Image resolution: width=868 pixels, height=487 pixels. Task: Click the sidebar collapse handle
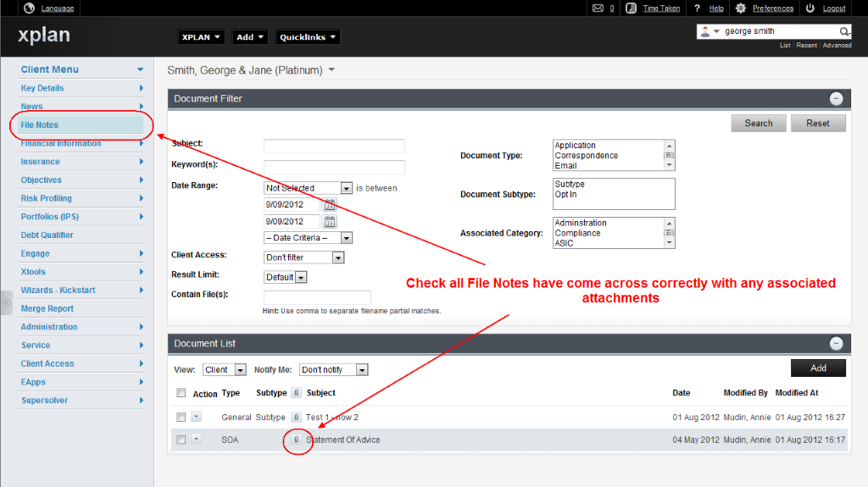point(7,302)
